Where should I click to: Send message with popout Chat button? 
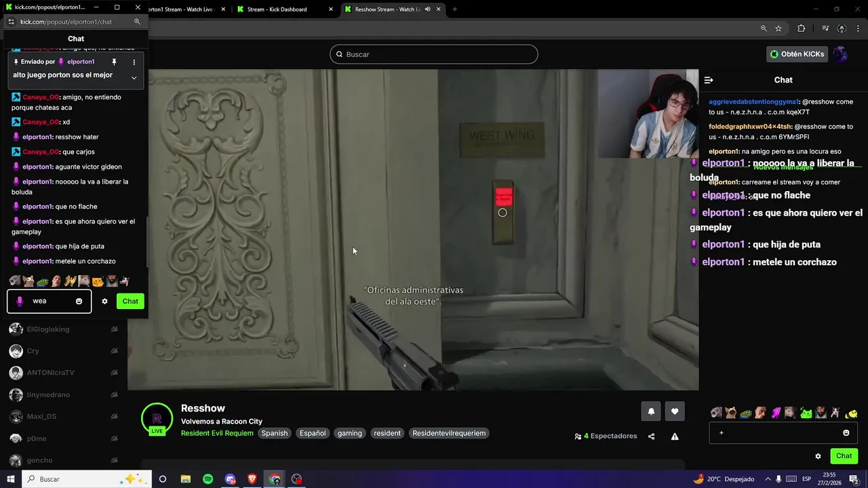(130, 301)
